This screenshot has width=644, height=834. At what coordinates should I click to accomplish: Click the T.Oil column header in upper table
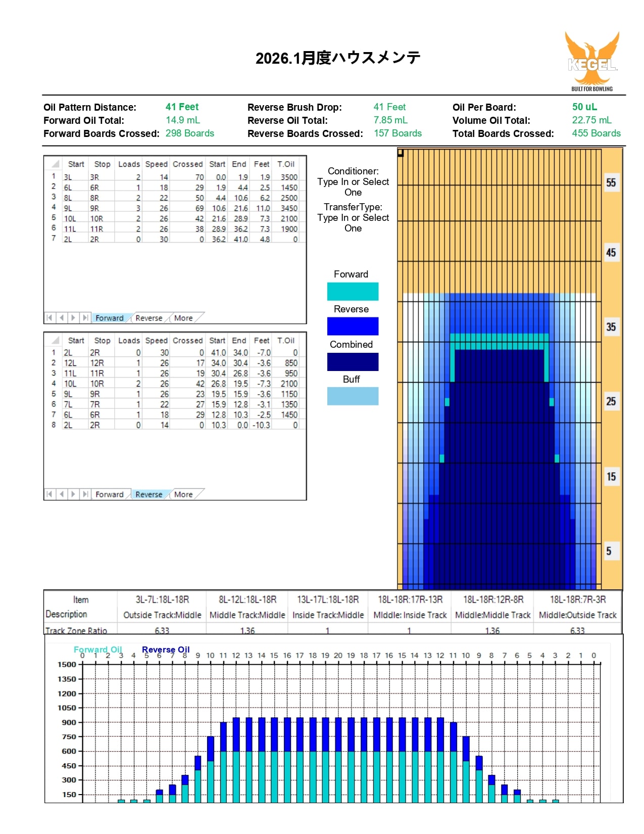pos(286,164)
